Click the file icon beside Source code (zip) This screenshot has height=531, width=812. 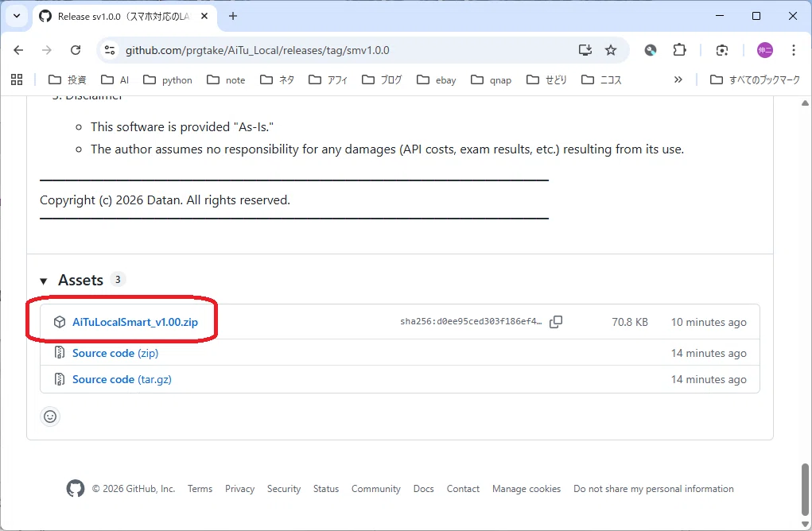60,353
